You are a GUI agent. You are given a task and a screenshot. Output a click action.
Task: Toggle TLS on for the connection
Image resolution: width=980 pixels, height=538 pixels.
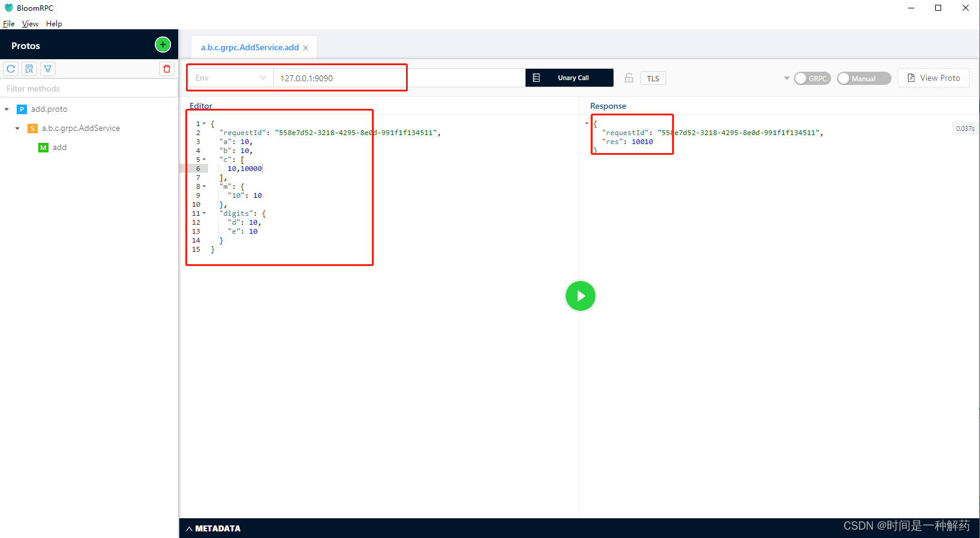click(652, 78)
